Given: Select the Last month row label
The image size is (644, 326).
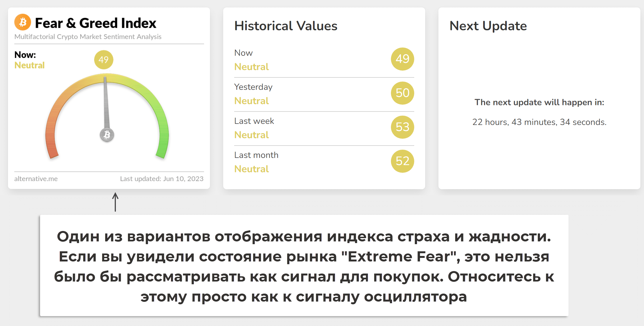Looking at the screenshot, I should point(256,155).
